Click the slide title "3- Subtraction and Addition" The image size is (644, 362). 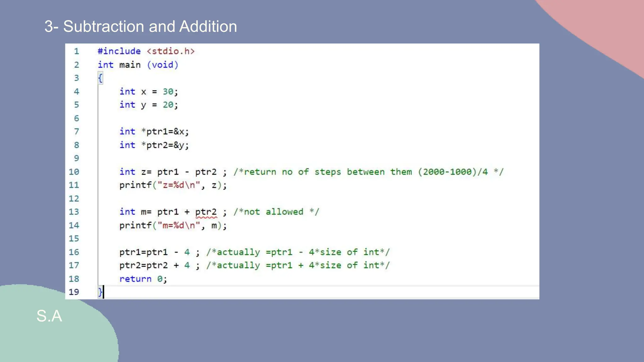(x=141, y=26)
